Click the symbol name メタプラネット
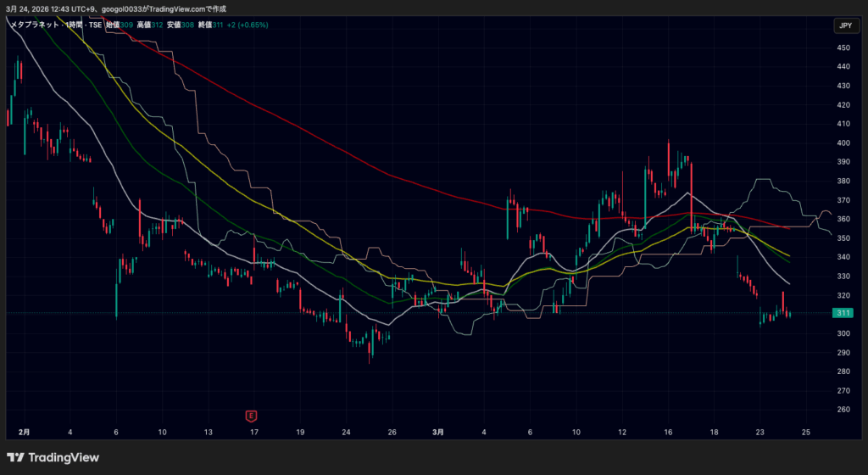This screenshot has height=475, width=868. (34, 25)
